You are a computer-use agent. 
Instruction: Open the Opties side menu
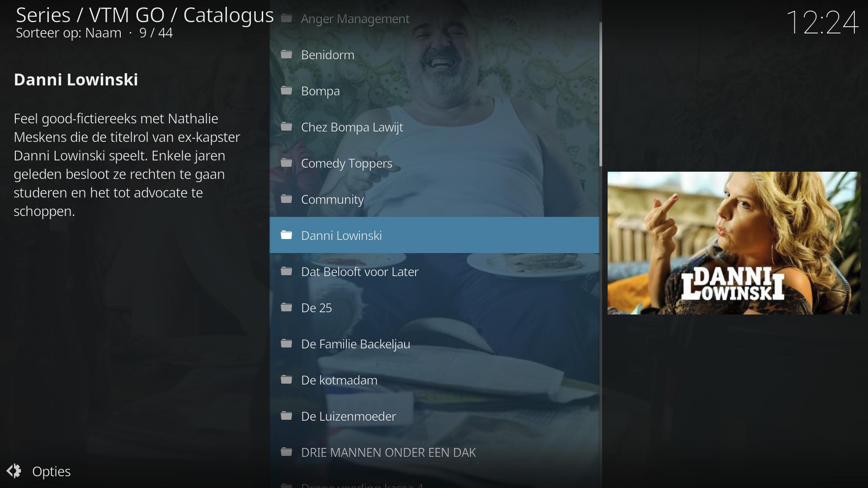[51, 471]
